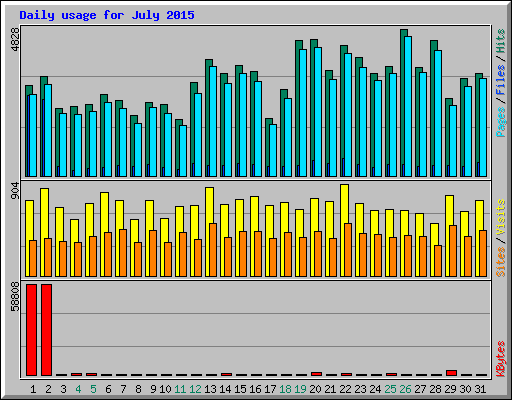Click the 4828 axis maximum label
The height and width of the screenshot is (400, 512).
15,40
